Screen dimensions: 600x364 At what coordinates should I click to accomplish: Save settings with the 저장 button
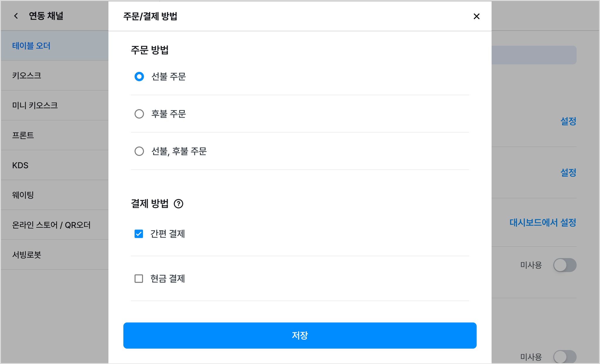coord(300,335)
